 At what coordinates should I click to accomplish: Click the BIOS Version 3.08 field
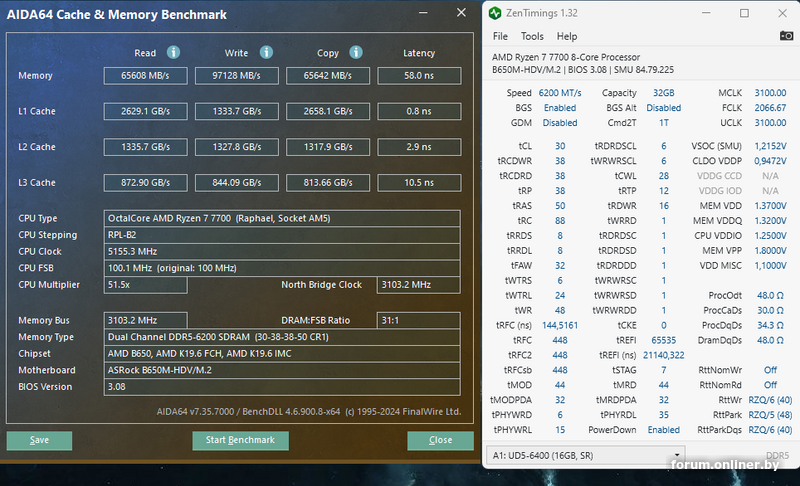pyautogui.click(x=282, y=387)
